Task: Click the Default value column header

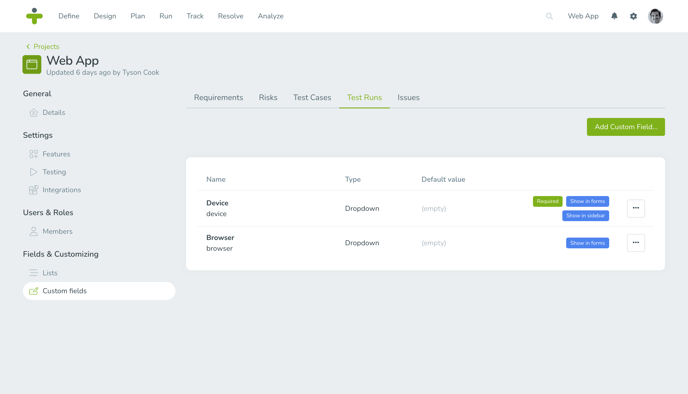Action: tap(443, 179)
